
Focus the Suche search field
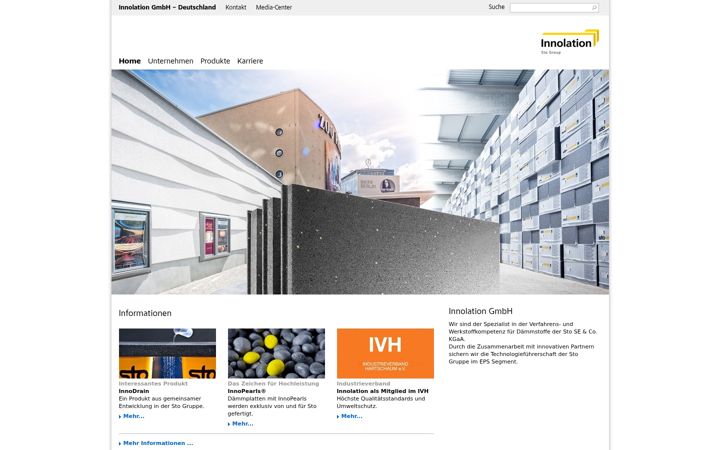[554, 8]
